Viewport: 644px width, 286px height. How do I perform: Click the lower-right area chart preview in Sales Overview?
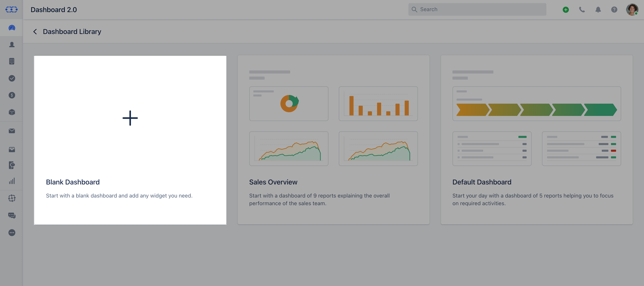click(x=378, y=149)
